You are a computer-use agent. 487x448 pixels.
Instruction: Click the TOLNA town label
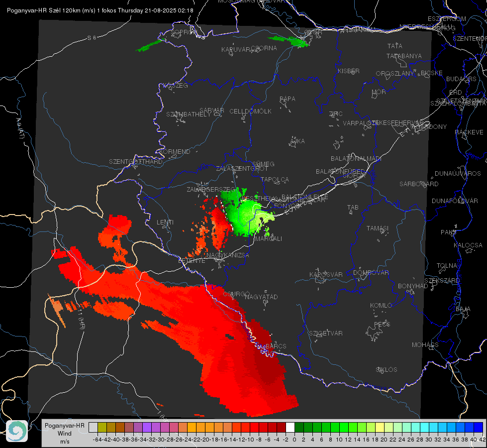click(447, 266)
